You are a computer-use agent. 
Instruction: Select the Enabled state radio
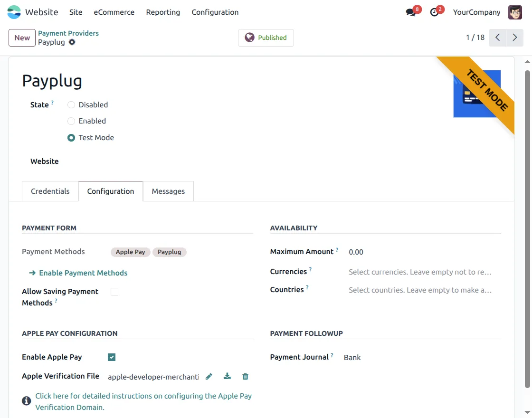[x=71, y=121]
